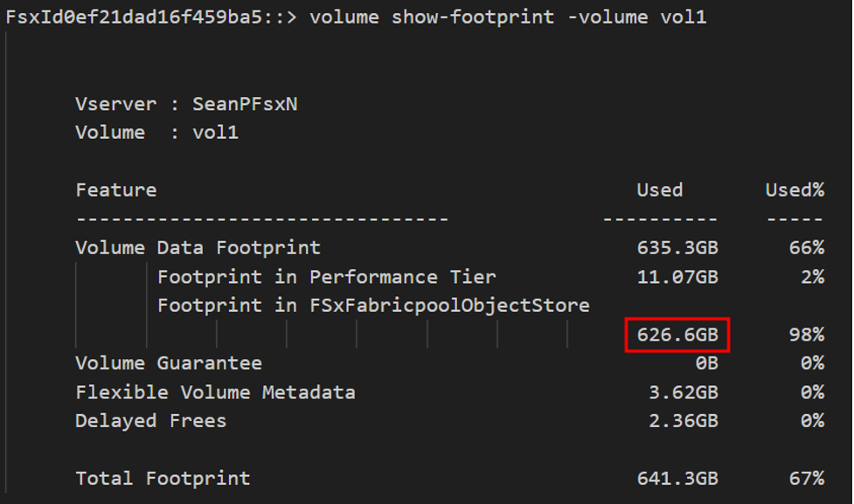Click the 2.36GB delayed frees value
The width and height of the screenshot is (854, 504).
(683, 421)
